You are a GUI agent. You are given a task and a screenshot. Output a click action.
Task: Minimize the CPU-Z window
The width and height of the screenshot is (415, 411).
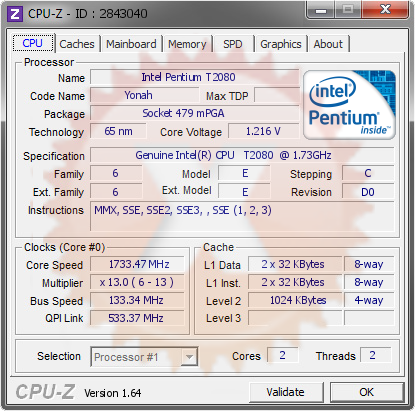click(321, 10)
